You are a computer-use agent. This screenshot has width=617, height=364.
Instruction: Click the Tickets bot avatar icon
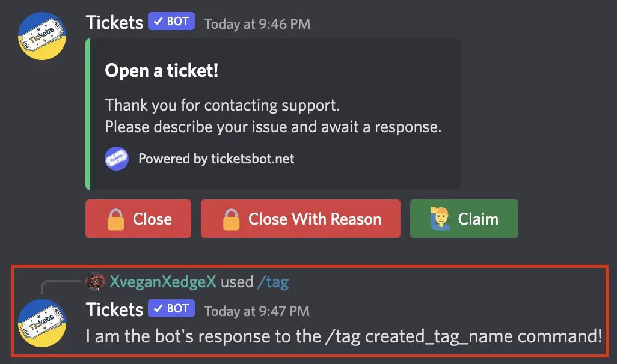click(41, 36)
